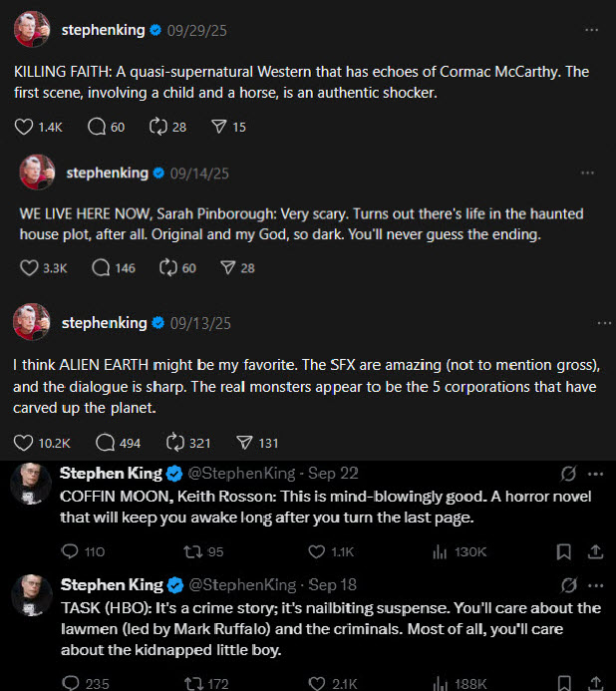Share the COFFIN MOON tweet
The width and height of the screenshot is (616, 691).
point(595,551)
